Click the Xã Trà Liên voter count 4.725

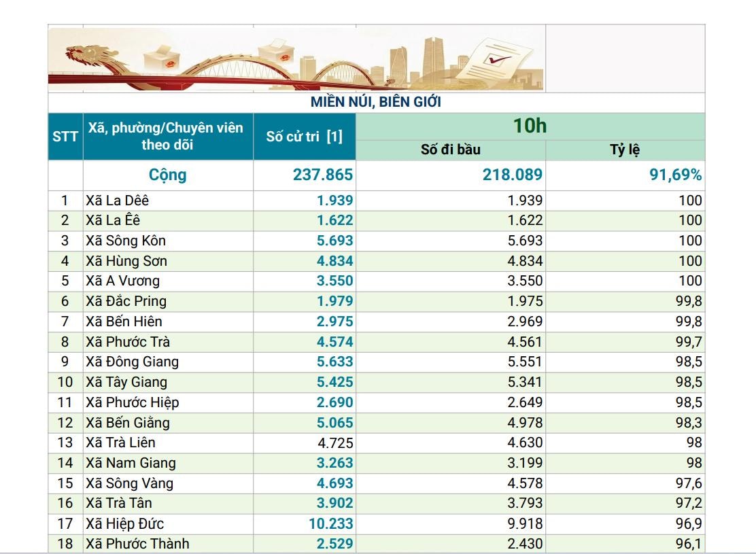334,443
